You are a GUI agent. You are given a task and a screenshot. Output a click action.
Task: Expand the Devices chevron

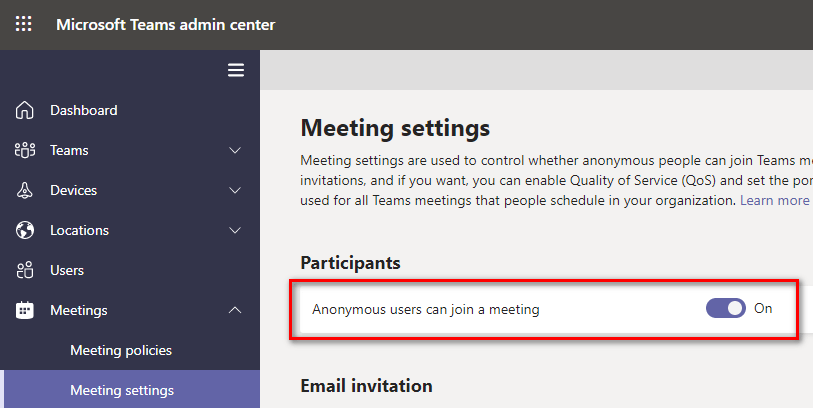235,190
